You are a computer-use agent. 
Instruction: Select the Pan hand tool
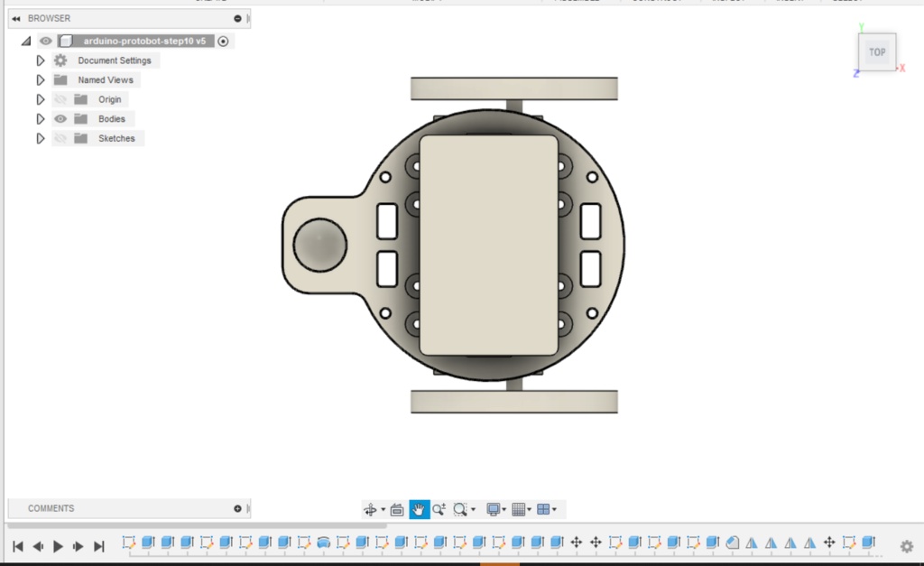click(419, 509)
